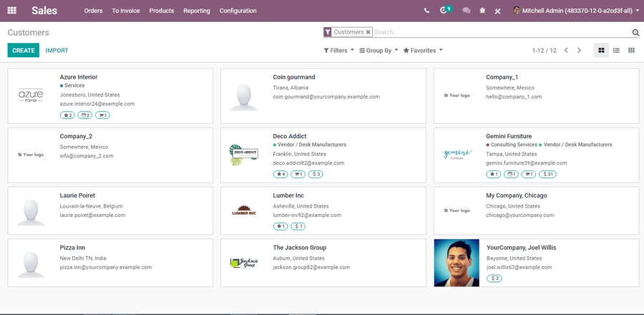Click the Azure Interior logo

31,95
